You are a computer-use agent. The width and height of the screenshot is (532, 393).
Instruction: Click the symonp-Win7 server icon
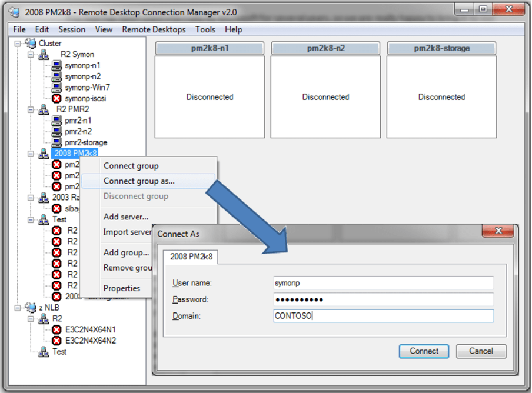56,86
